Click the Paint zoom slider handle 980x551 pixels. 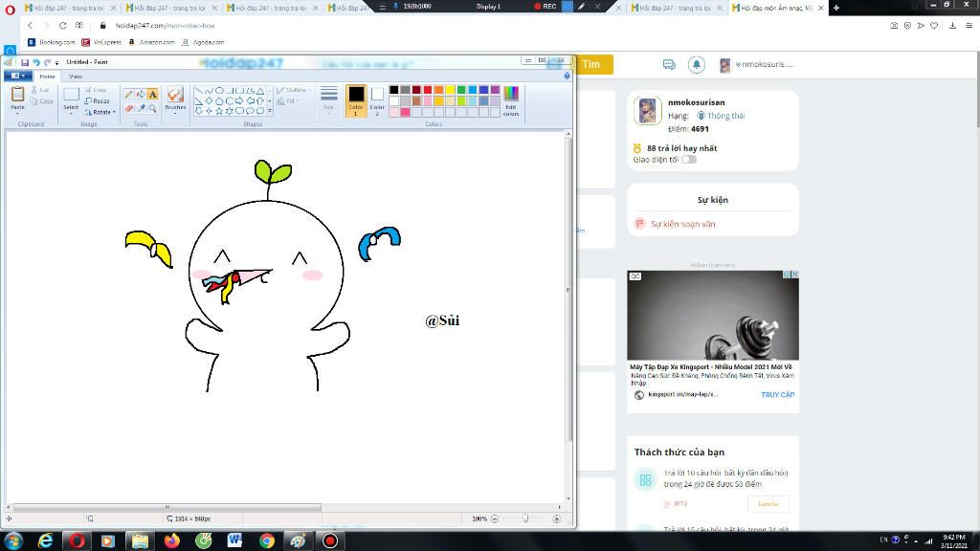point(525,518)
